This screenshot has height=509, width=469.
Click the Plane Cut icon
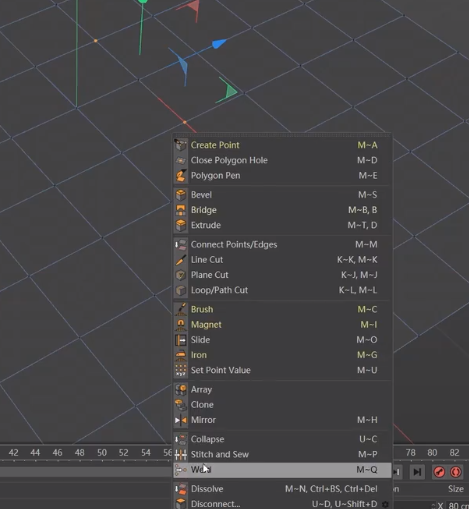point(181,275)
